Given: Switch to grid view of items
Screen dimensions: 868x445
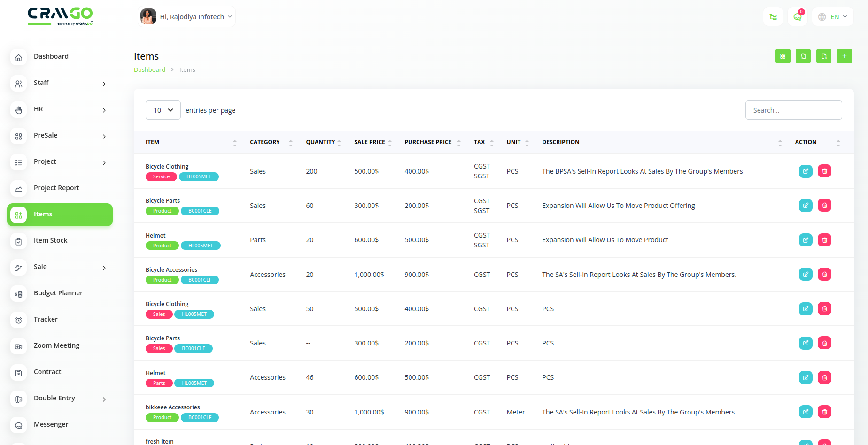Looking at the screenshot, I should point(783,56).
